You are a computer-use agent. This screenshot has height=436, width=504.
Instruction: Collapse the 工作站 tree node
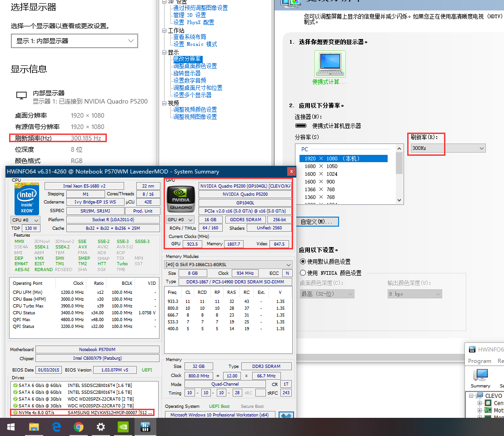click(x=164, y=31)
